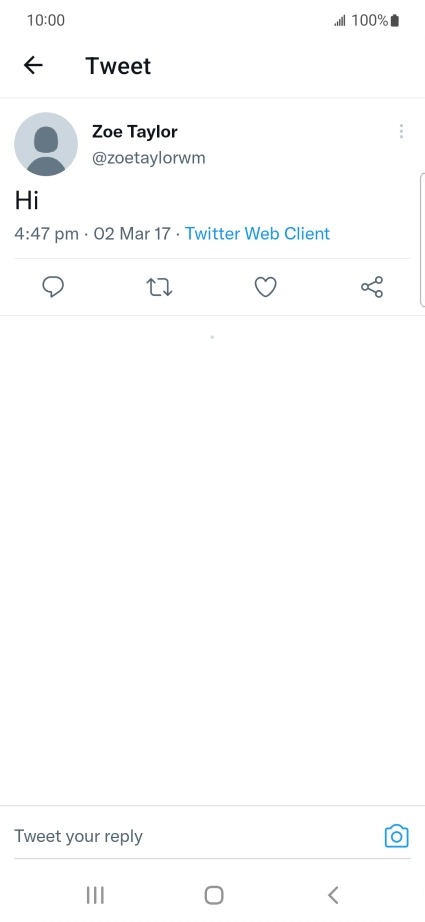Tap the reply speech bubble icon

(53, 287)
